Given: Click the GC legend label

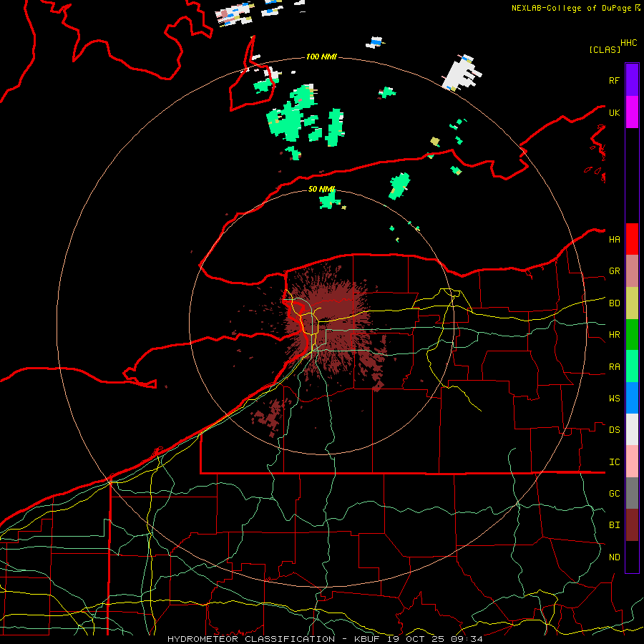Looking at the screenshot, I should coord(614,494).
